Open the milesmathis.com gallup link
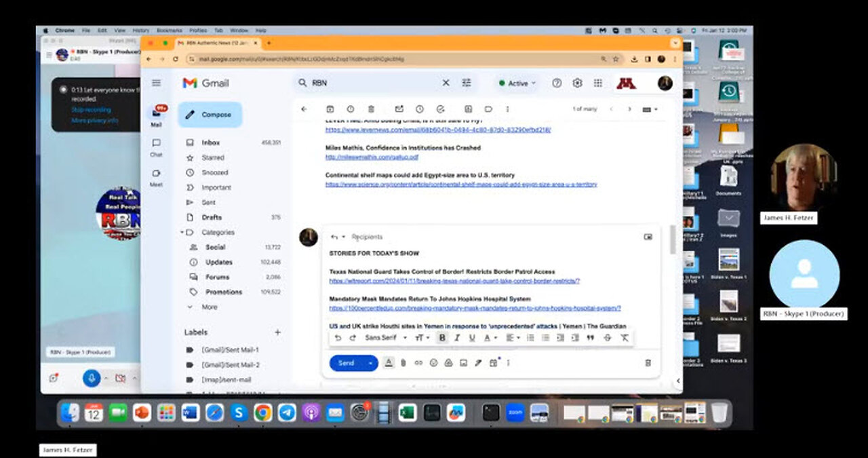Image resolution: width=868 pixels, height=458 pixels. pos(372,157)
